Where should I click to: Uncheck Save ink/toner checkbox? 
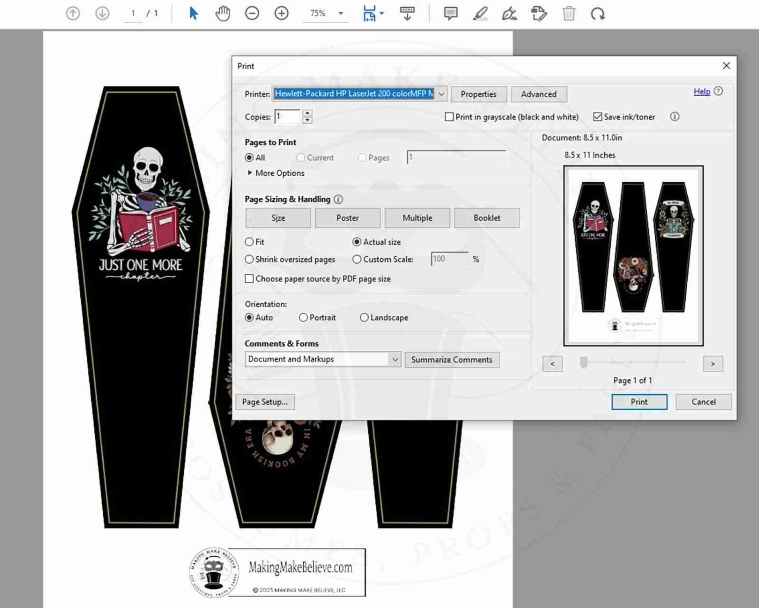(x=597, y=117)
